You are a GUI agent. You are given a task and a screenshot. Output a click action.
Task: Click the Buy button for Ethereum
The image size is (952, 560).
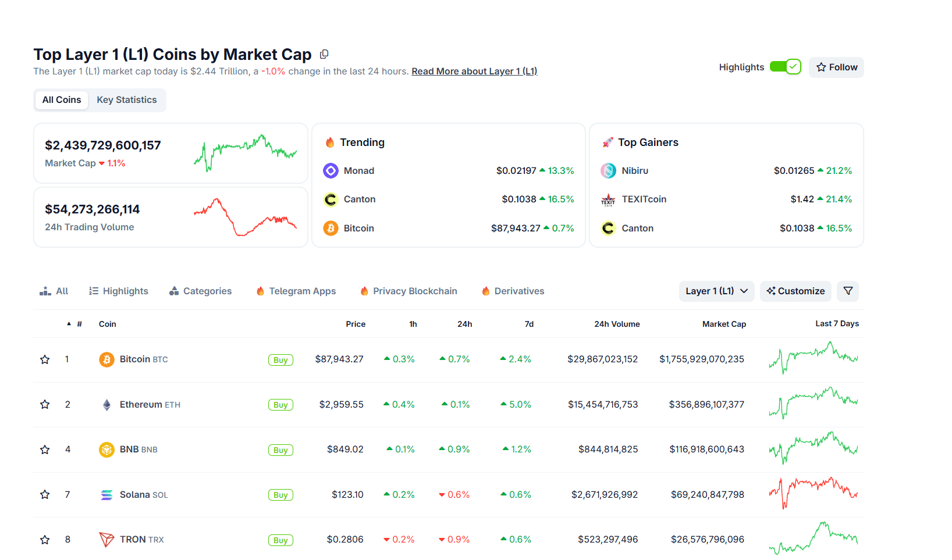(x=280, y=405)
